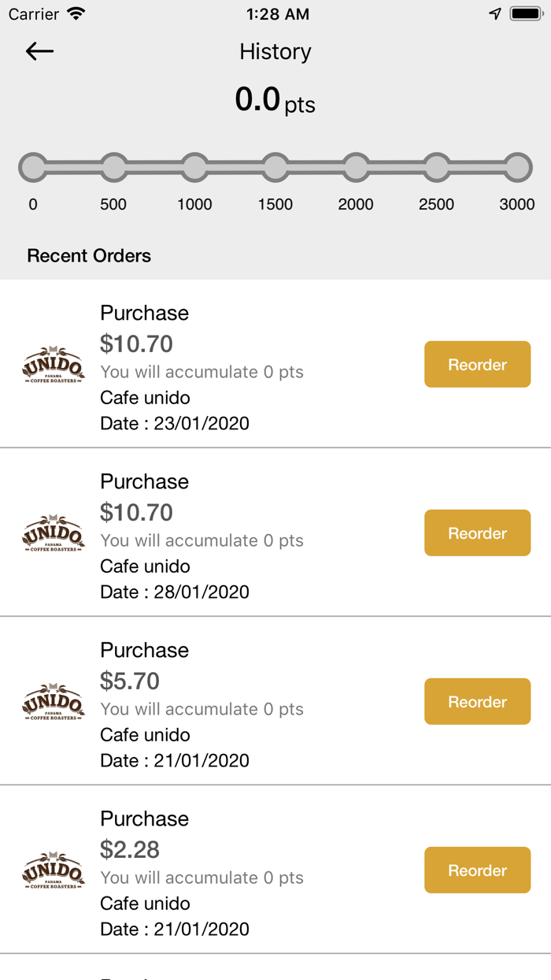Click Cafe Unido logo on 23/01/2020 order

[x=53, y=365]
